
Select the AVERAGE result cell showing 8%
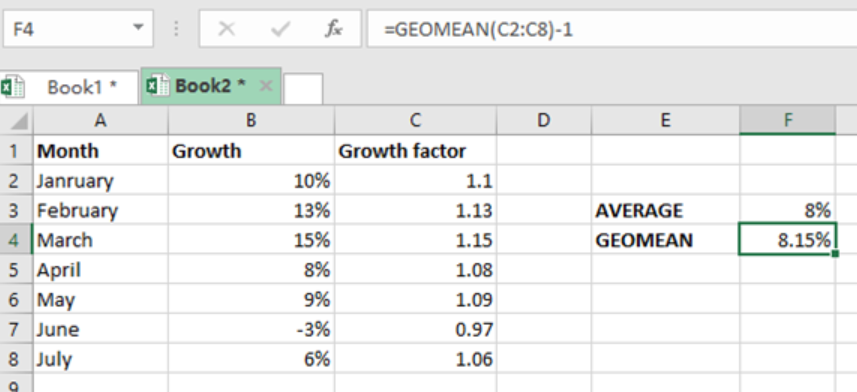coord(788,210)
